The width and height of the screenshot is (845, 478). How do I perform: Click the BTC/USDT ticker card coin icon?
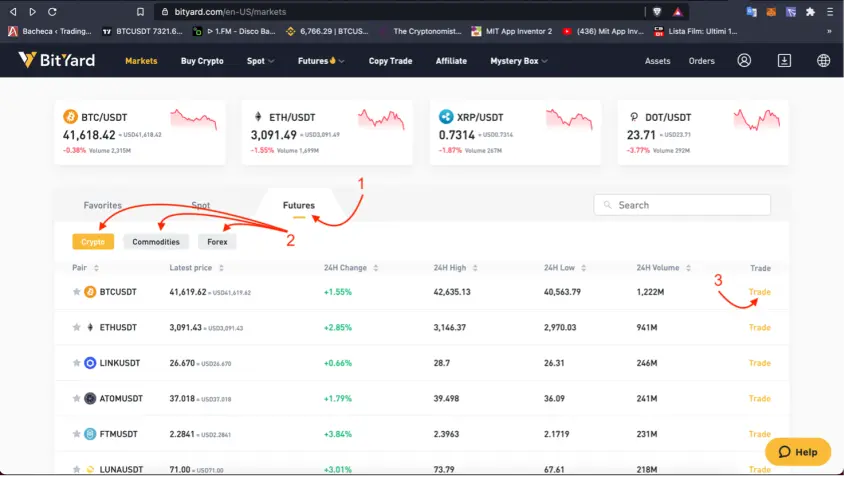point(70,116)
